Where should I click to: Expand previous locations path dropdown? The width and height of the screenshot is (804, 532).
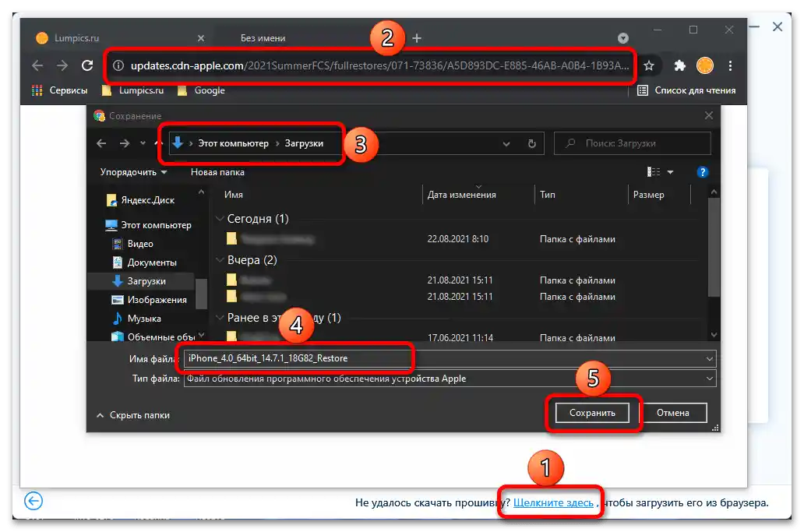[506, 144]
